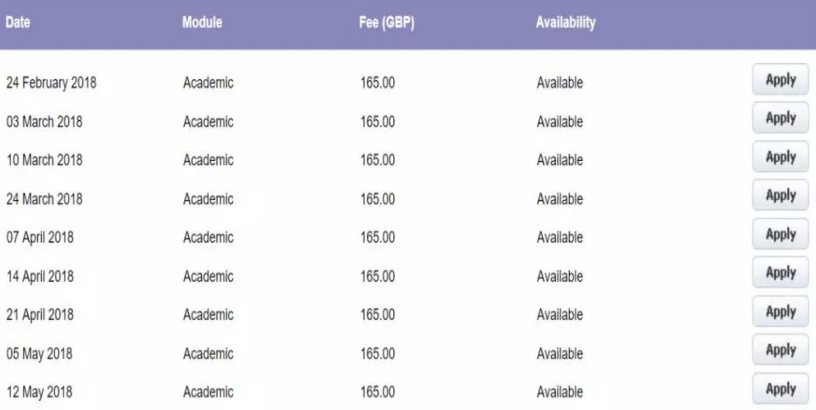Click the Available status for 21 April 2018
Viewport: 816px width, 410px height.
[x=560, y=314]
